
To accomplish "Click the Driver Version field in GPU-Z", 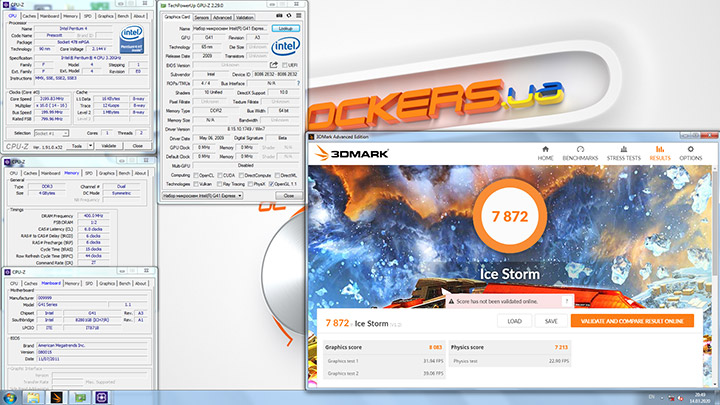I will [x=246, y=129].
